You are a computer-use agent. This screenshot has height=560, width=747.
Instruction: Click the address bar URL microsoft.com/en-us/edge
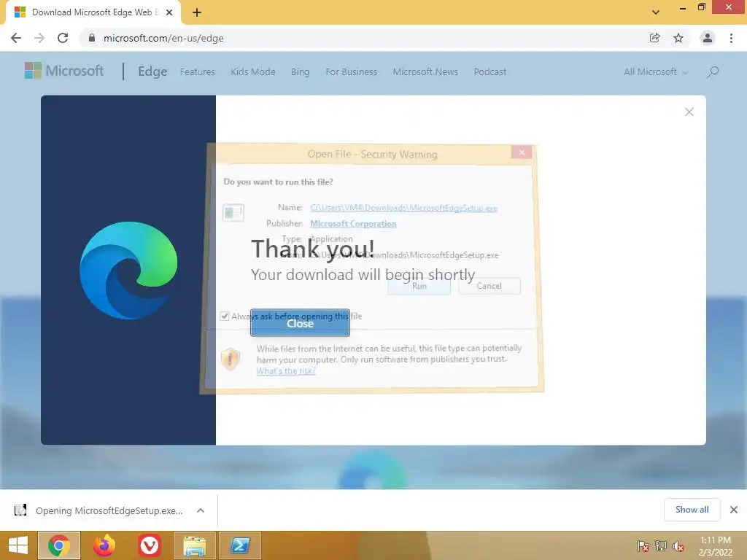pyautogui.click(x=163, y=38)
